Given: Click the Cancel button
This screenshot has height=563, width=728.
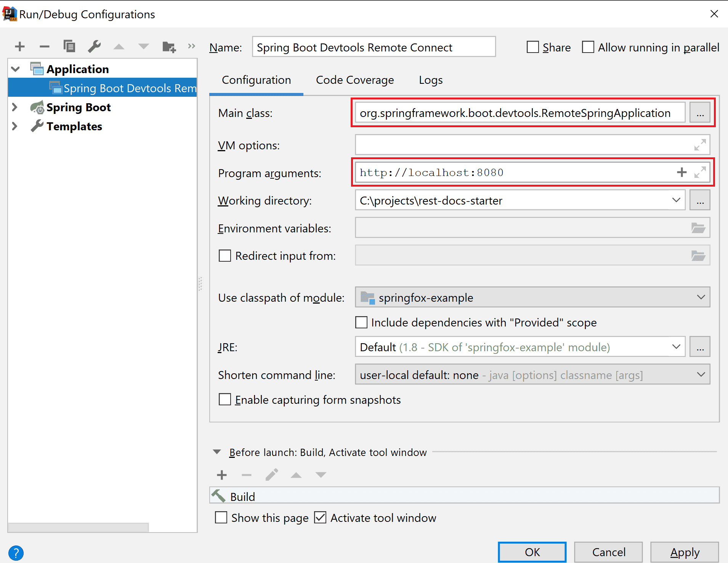Looking at the screenshot, I should pyautogui.click(x=608, y=552).
